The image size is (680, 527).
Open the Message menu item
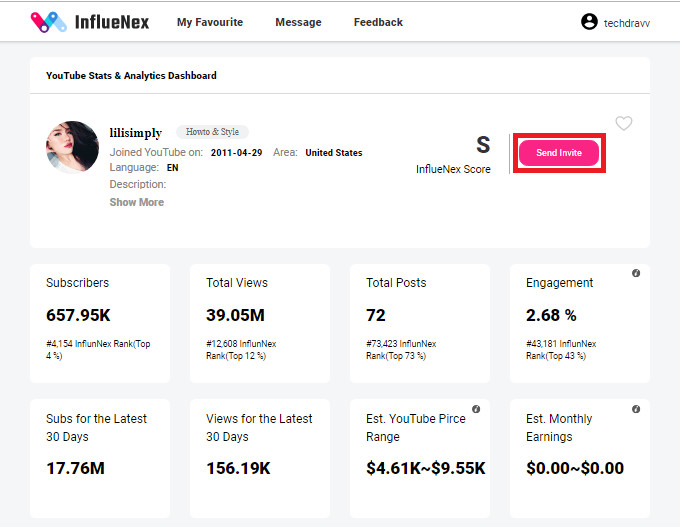pos(298,22)
